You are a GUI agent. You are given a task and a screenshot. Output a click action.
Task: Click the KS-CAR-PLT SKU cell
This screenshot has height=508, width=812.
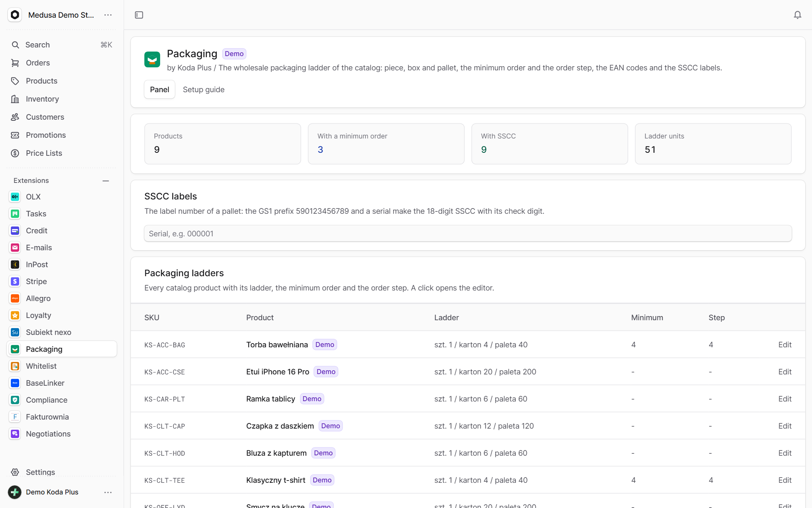[x=165, y=399]
